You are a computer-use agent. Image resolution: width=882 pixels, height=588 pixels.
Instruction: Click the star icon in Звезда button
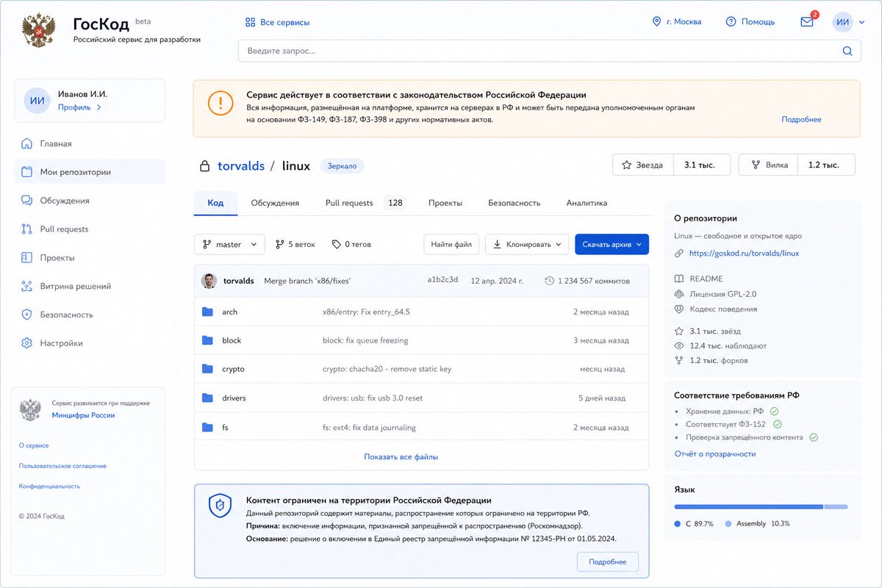pyautogui.click(x=627, y=165)
